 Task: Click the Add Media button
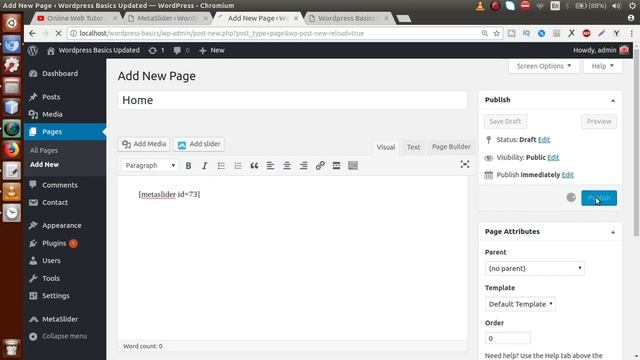point(144,144)
